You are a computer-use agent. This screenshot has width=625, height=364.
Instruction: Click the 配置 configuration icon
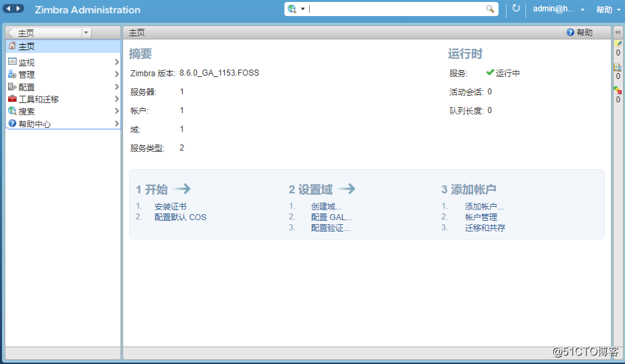coord(12,86)
